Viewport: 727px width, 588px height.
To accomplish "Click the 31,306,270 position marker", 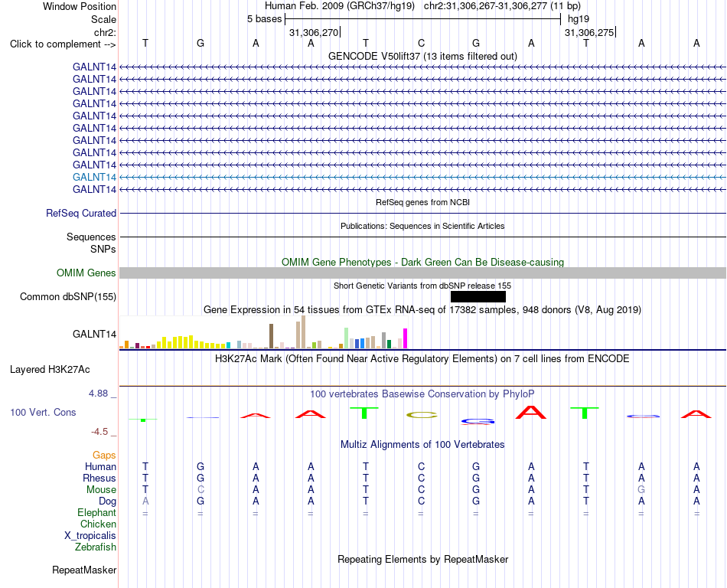I will tap(314, 32).
